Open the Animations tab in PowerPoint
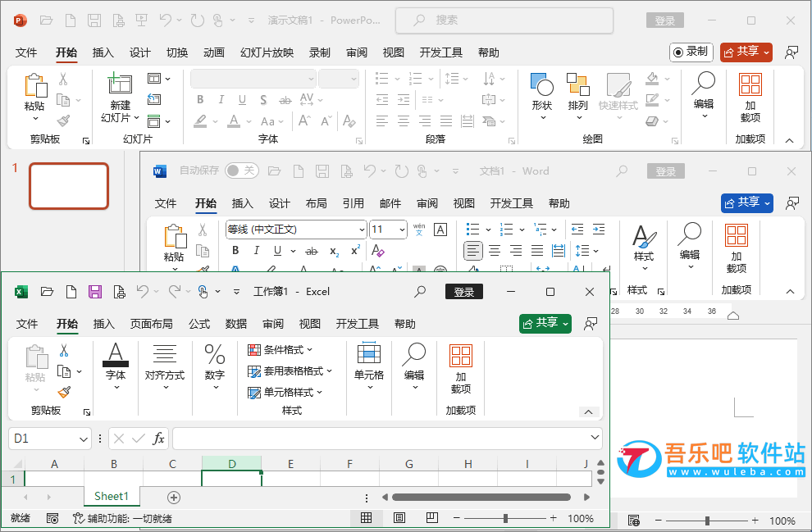812x532 pixels. pos(214,52)
